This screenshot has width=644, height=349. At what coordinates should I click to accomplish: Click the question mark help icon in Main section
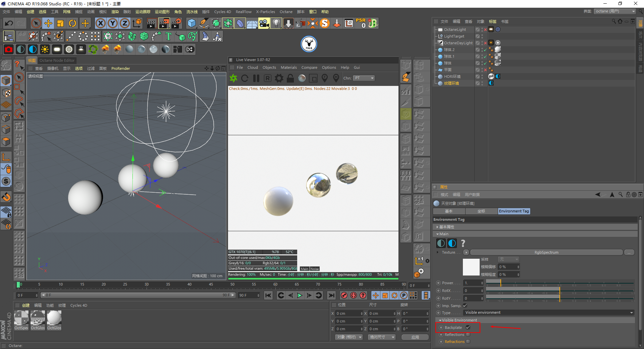click(x=463, y=243)
